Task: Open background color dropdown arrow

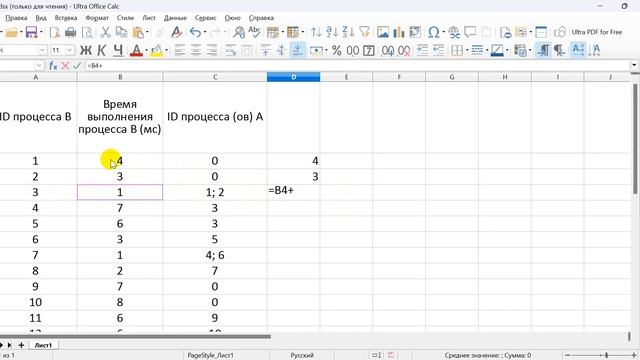Action: click(167, 51)
